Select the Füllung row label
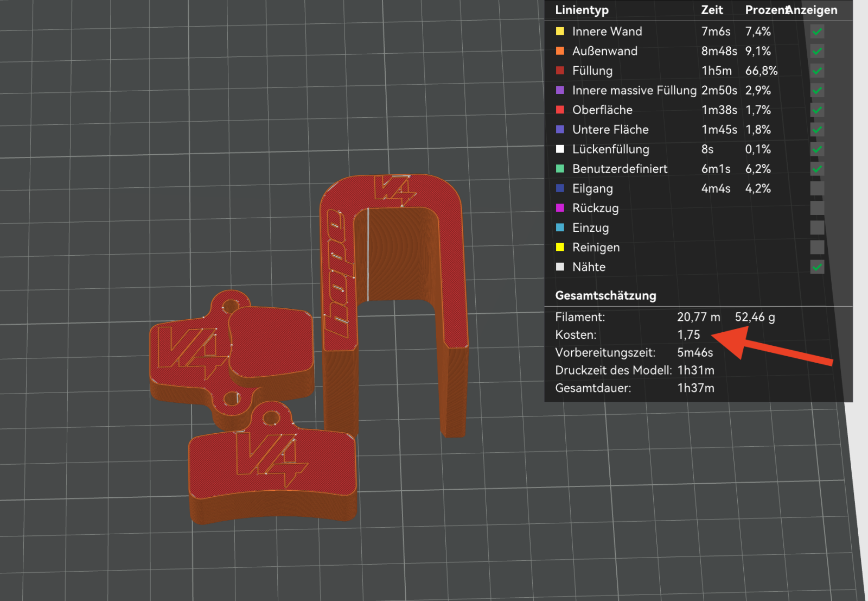Image resolution: width=868 pixels, height=601 pixels. coord(592,71)
